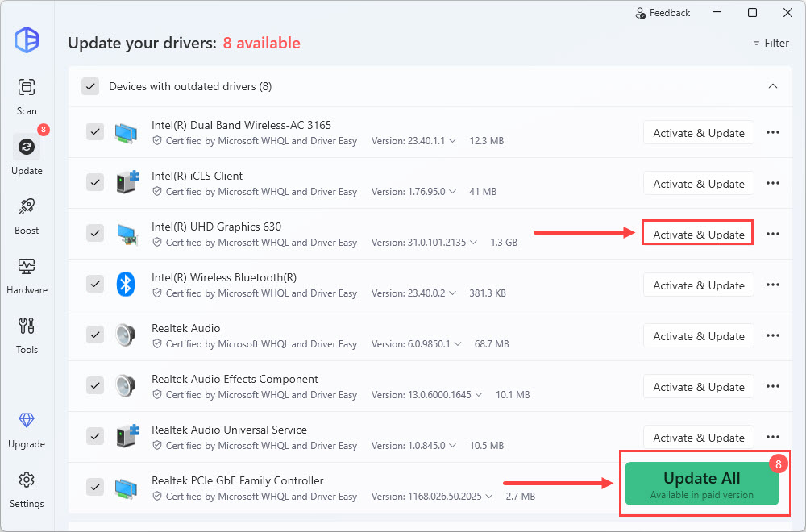Open Settings gear in sidebar
The height and width of the screenshot is (532, 806).
(x=27, y=480)
